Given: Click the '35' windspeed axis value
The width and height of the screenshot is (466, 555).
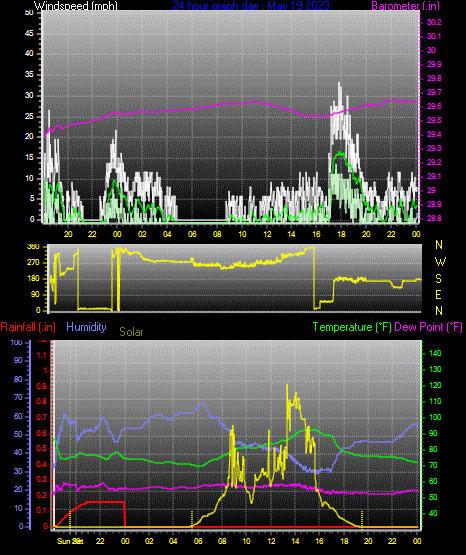Looking at the screenshot, I should 29,74.
